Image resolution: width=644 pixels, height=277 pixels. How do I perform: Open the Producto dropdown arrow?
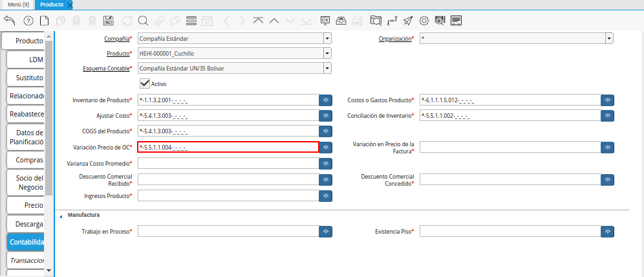pyautogui.click(x=327, y=54)
